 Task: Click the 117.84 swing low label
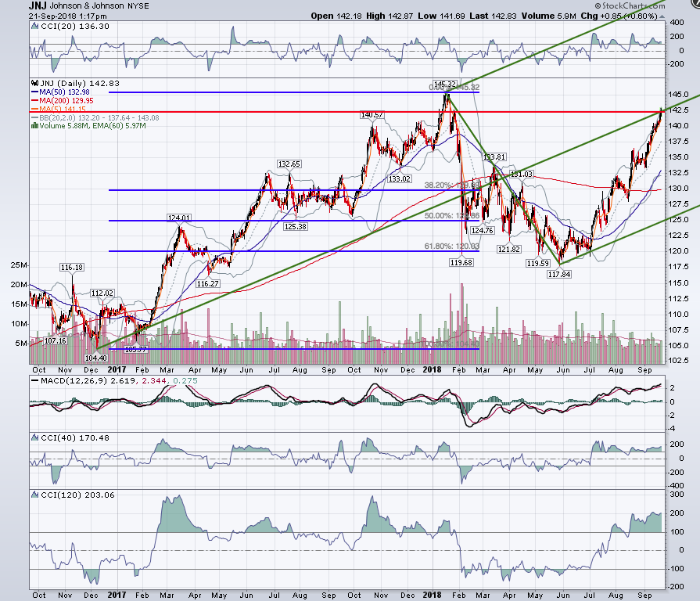559,274
